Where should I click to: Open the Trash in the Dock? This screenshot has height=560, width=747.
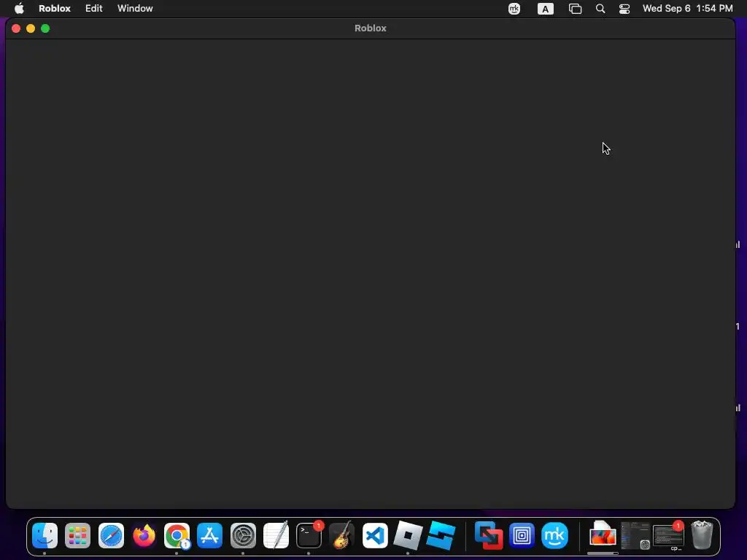tap(702, 535)
